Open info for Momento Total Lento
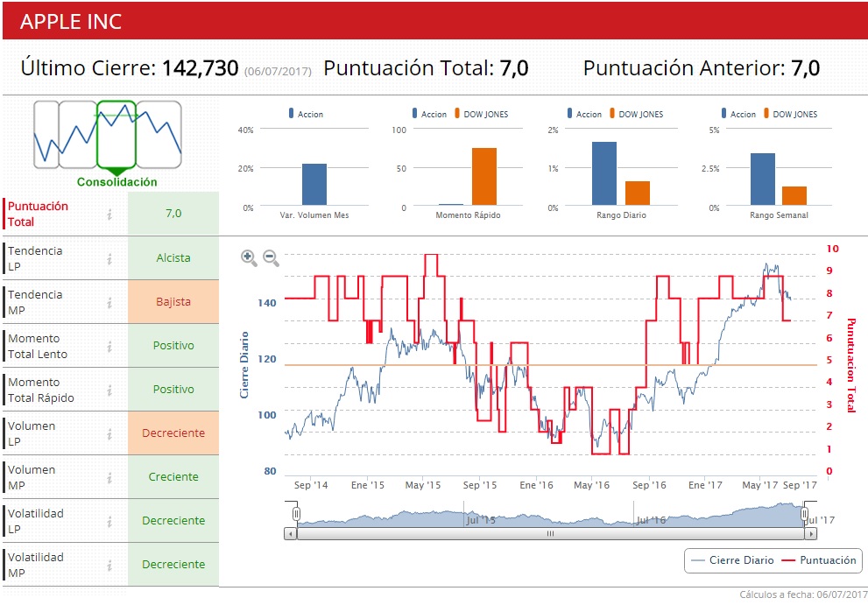Image resolution: width=868 pixels, height=605 pixels. 109,346
